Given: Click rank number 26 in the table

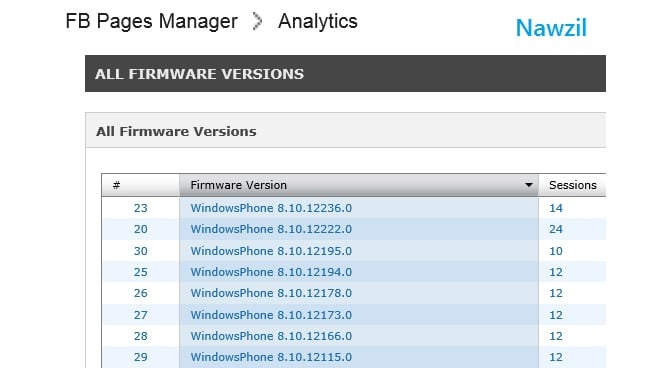Looking at the screenshot, I should point(141,293).
